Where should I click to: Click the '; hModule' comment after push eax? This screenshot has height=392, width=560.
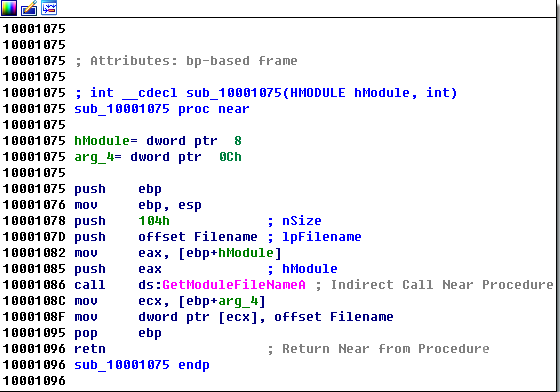point(302,269)
